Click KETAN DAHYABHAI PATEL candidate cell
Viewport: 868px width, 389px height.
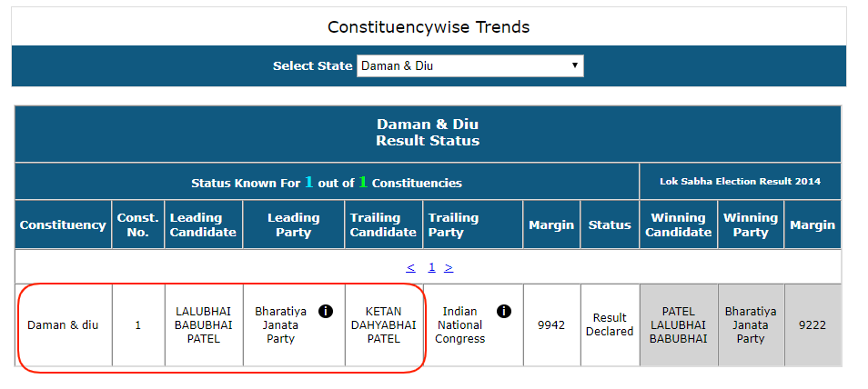tap(383, 324)
